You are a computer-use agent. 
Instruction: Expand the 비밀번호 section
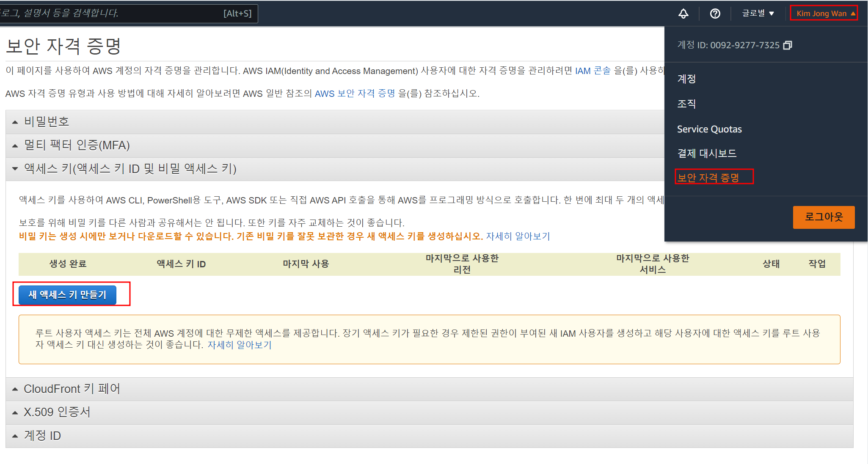(47, 122)
